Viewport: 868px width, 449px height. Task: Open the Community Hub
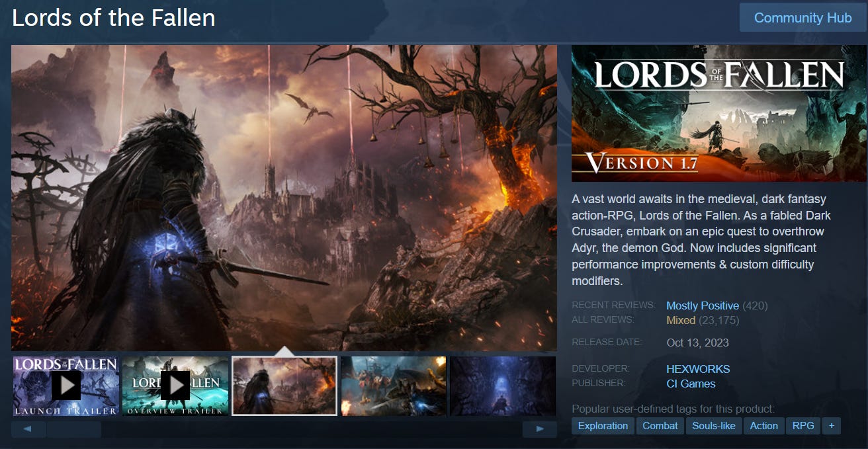803,18
